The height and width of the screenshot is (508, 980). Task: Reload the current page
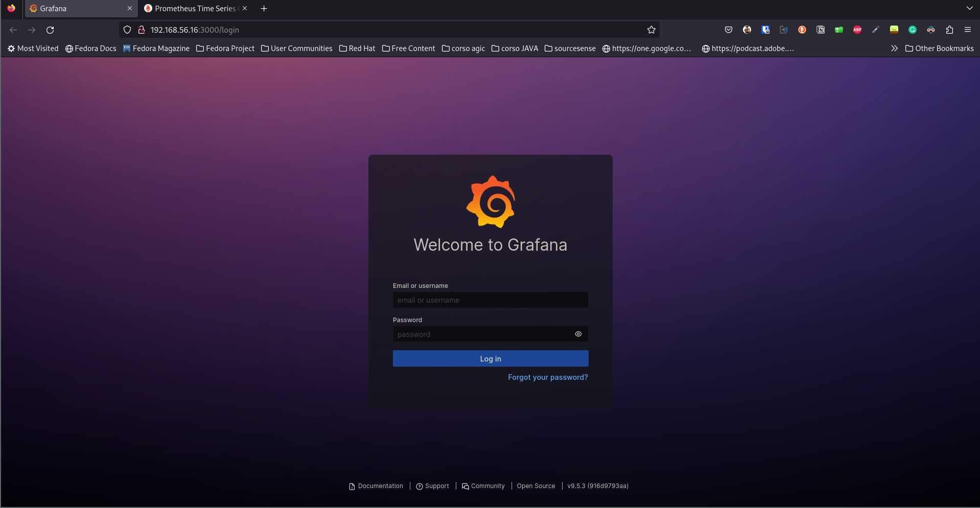point(50,30)
